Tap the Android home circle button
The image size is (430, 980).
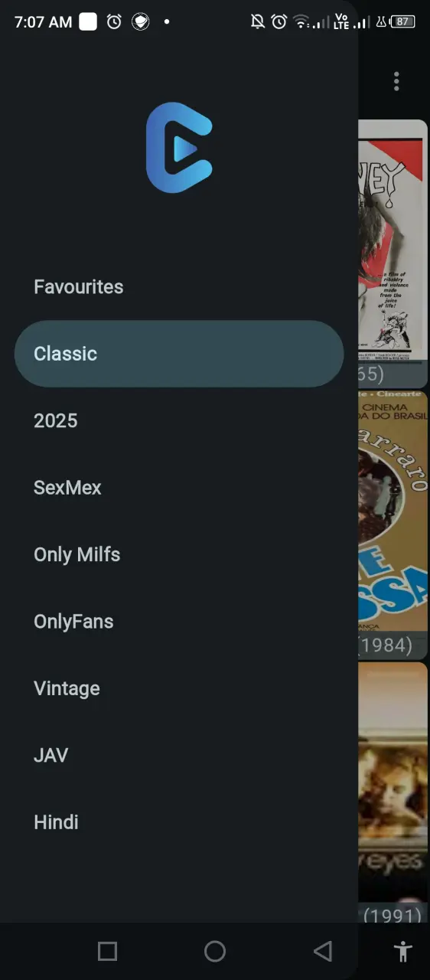[215, 951]
